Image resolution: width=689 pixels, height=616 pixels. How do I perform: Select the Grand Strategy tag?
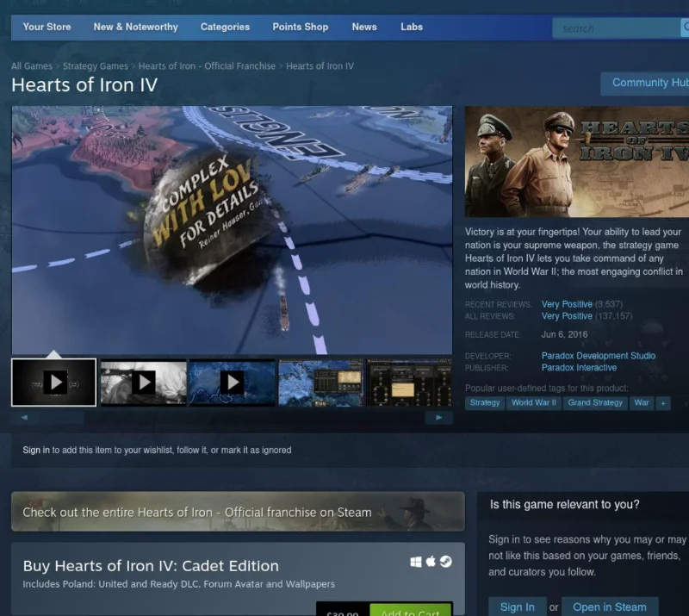click(x=595, y=402)
